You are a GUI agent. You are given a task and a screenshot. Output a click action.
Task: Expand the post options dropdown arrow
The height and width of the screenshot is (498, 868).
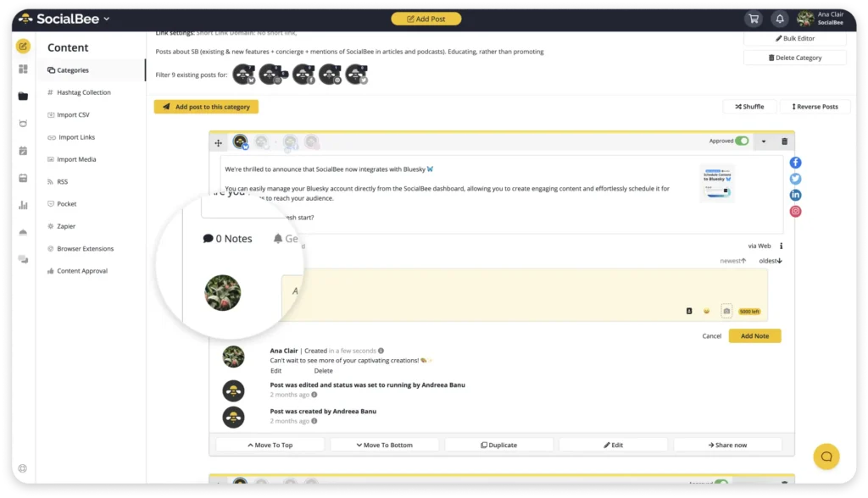[x=764, y=141]
